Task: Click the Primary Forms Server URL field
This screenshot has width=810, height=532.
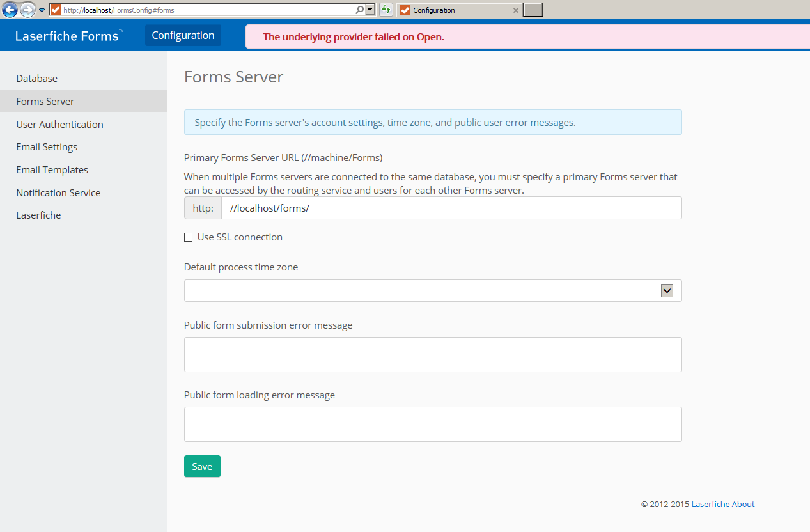Action: pos(451,208)
